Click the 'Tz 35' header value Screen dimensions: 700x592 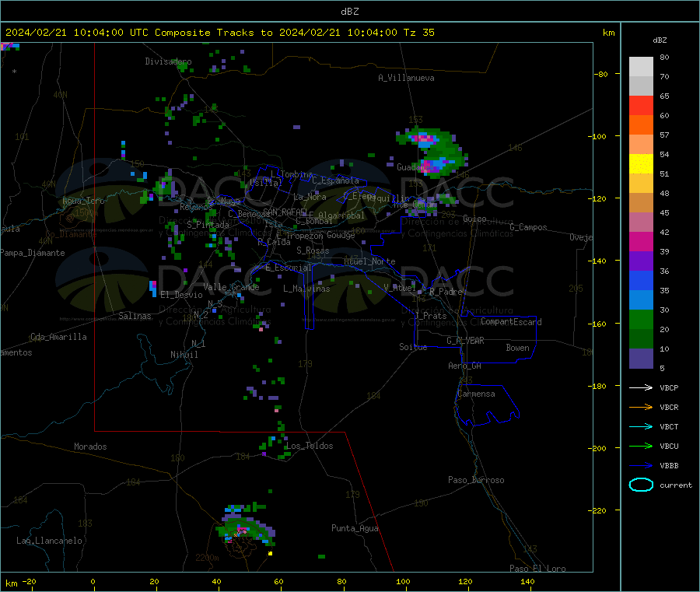click(x=419, y=32)
